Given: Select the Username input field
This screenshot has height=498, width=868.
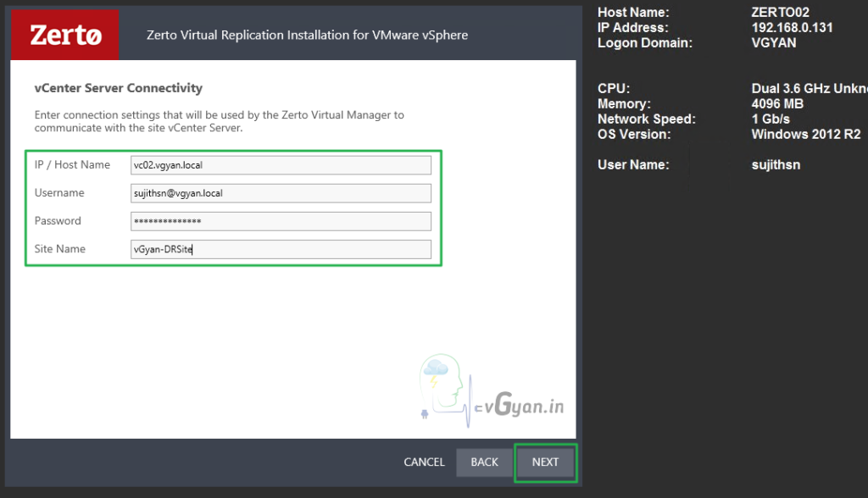Looking at the screenshot, I should pyautogui.click(x=281, y=193).
